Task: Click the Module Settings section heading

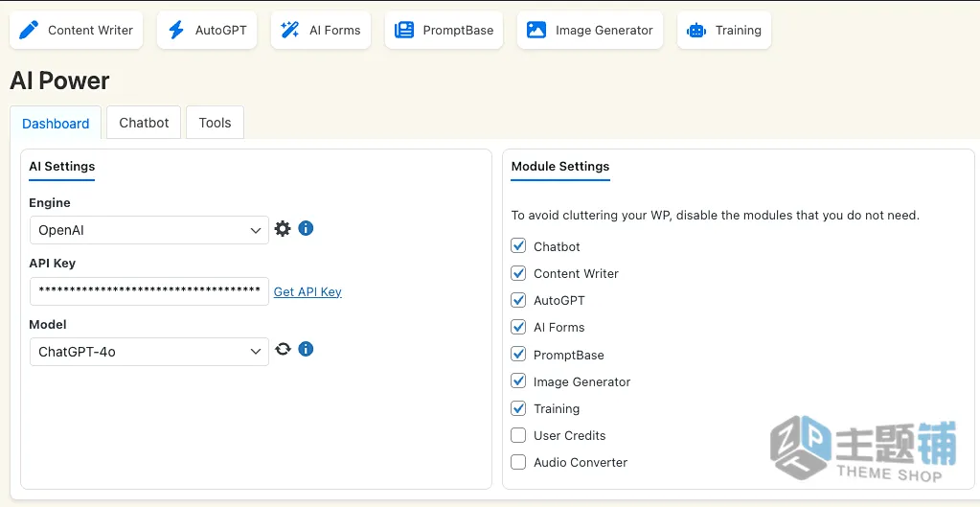Action: click(560, 167)
